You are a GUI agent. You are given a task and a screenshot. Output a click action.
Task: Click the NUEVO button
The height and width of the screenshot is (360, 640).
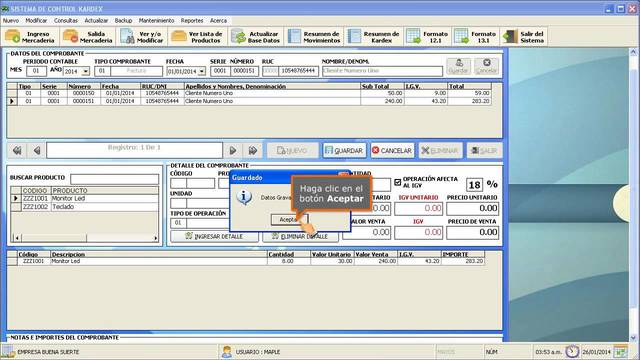coord(292,151)
